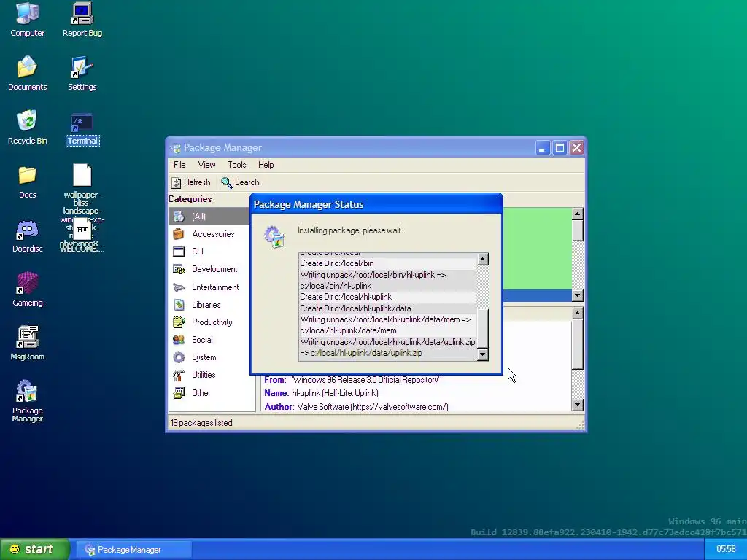Select the Accessories category icon
The height and width of the screenshot is (560, 747).
179,234
